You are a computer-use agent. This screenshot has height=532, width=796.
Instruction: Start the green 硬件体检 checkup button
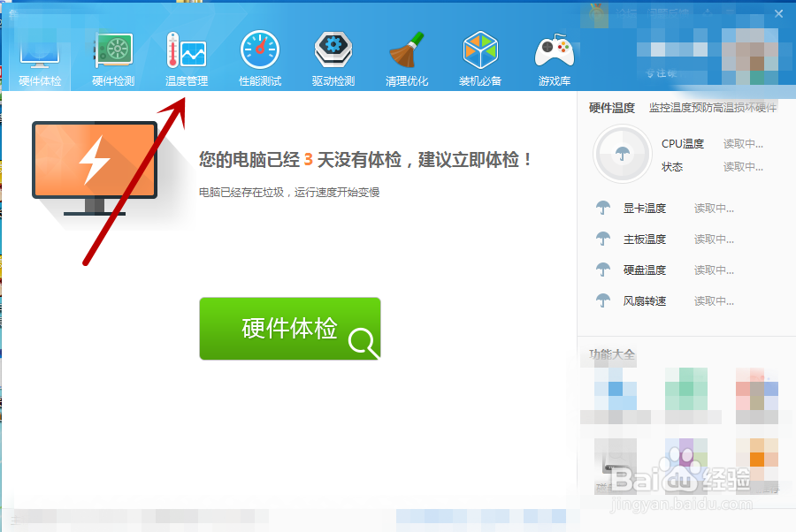point(290,329)
